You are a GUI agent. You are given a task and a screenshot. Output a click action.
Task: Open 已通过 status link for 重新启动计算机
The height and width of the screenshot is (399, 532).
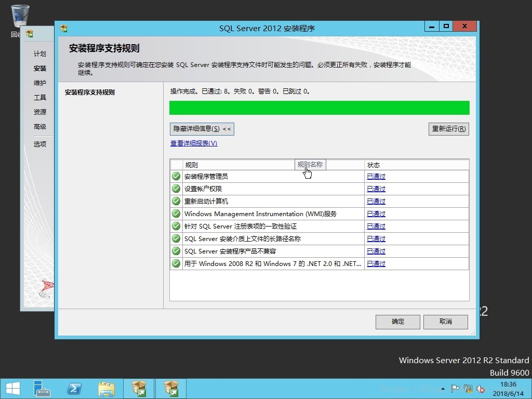point(376,202)
